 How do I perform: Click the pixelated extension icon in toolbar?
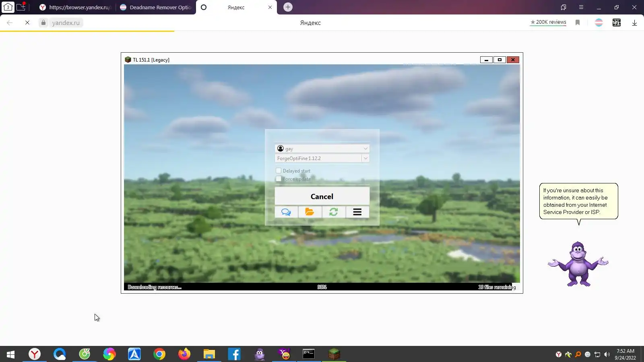tap(617, 23)
